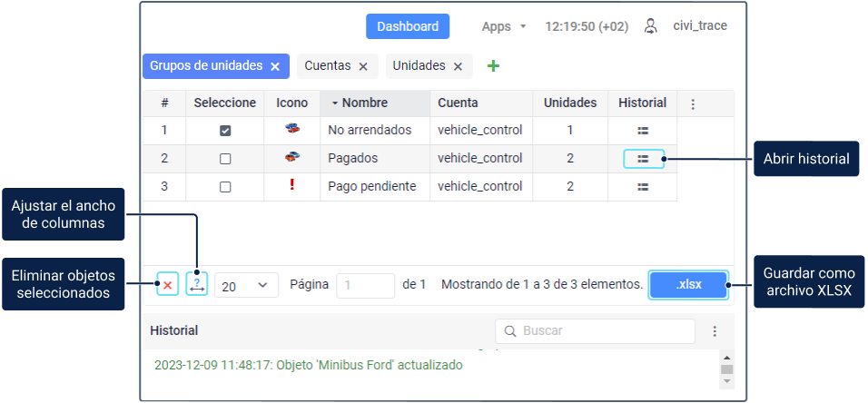Click the adjust column width icon

197,285
